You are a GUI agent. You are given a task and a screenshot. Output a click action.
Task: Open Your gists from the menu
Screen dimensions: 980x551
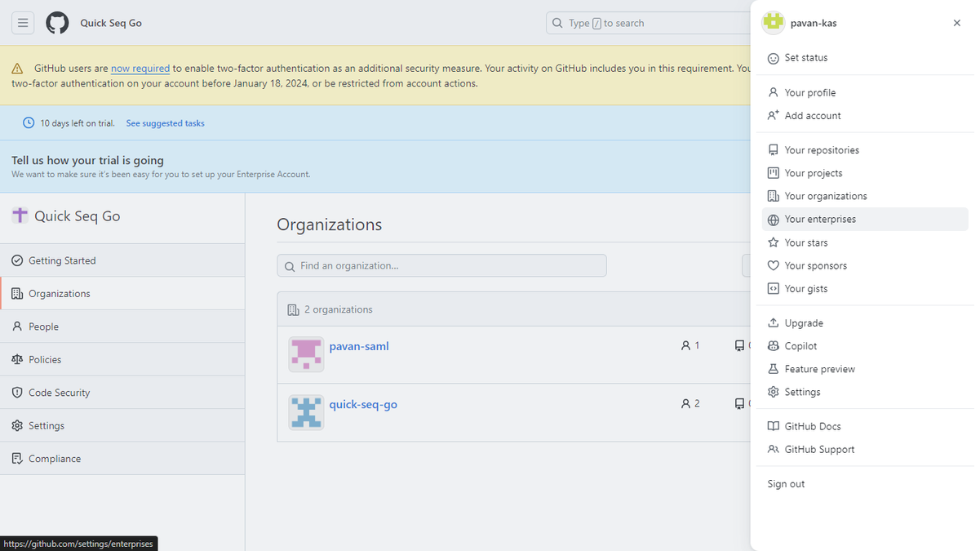point(865,289)
